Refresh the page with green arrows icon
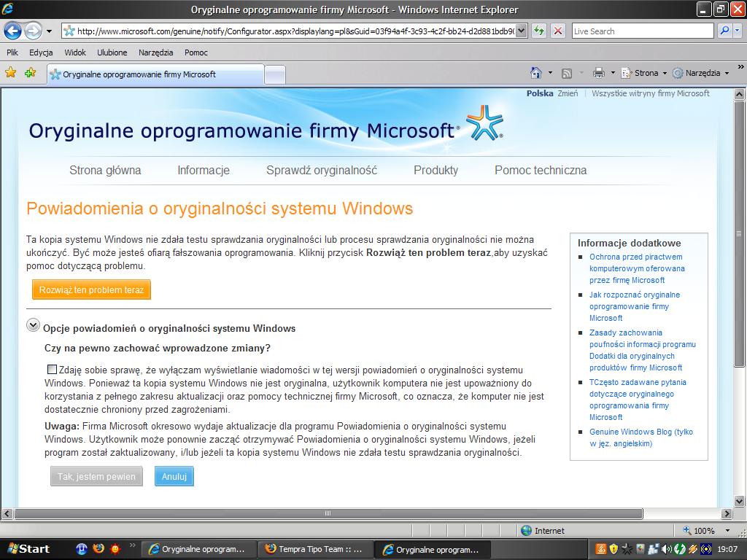Screen dimensions: 747x560 point(539,31)
